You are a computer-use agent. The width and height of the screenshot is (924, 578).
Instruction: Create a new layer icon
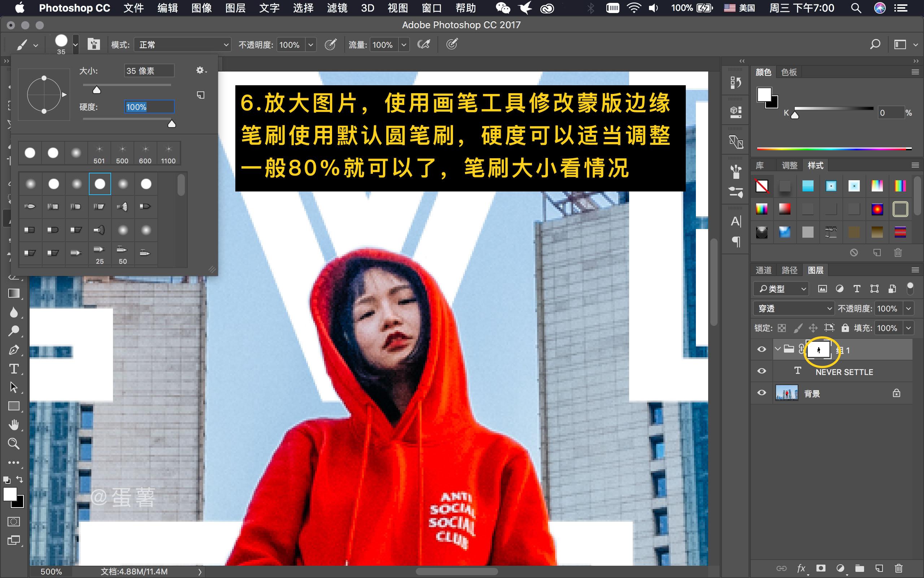pyautogui.click(x=879, y=569)
